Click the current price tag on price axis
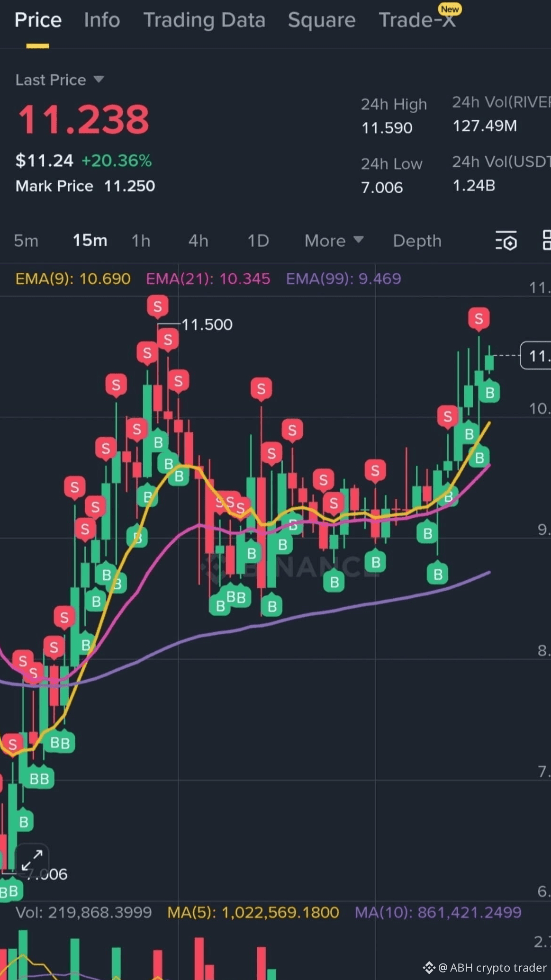This screenshot has height=980, width=551. [x=536, y=355]
